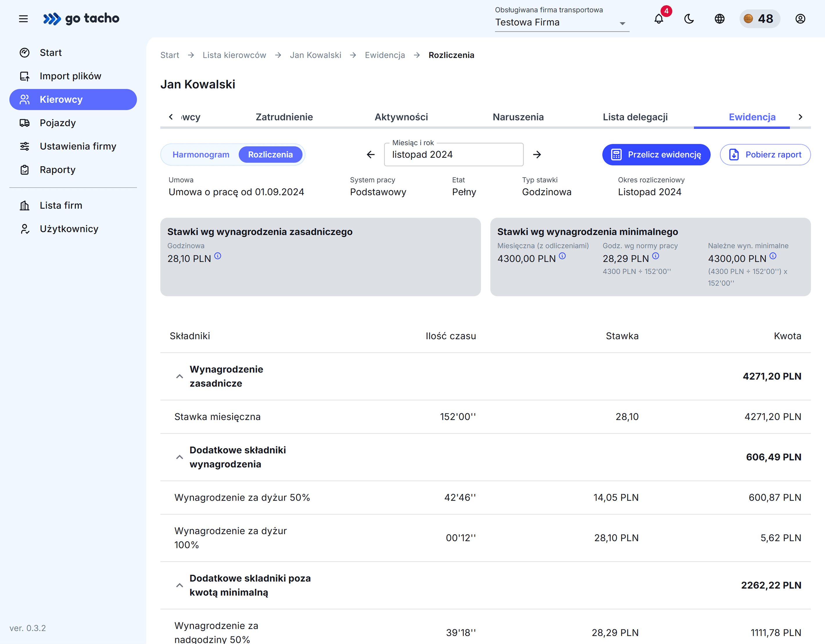Go to previous month arrow
Screen dimensions: 825x644
point(371,155)
